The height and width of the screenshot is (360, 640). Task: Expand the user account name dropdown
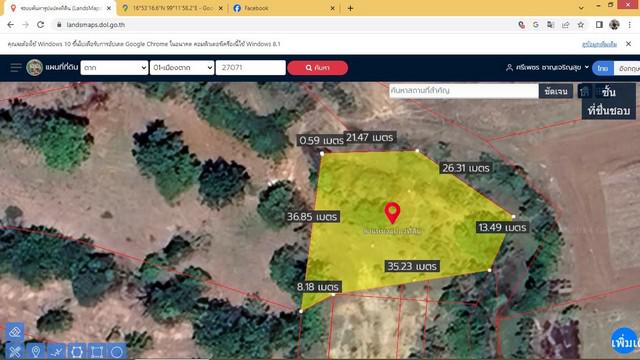pyautogui.click(x=547, y=67)
